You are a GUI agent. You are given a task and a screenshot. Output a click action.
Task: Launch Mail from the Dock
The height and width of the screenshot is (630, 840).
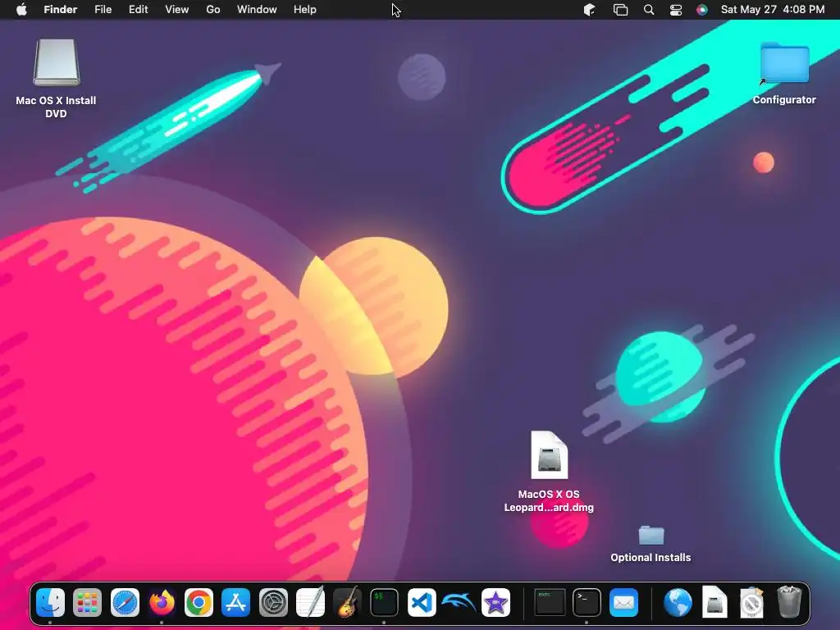tap(623, 603)
